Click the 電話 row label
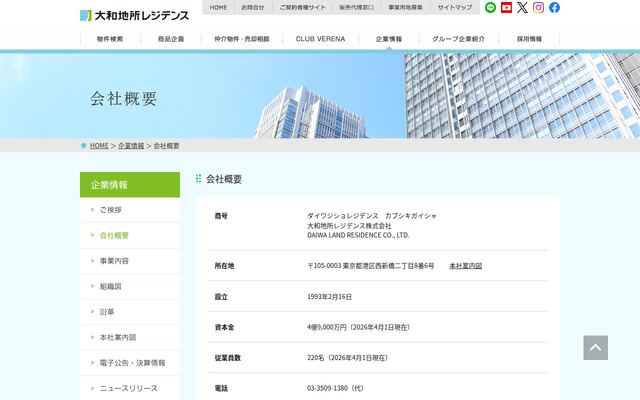The width and height of the screenshot is (640, 400). point(221,388)
